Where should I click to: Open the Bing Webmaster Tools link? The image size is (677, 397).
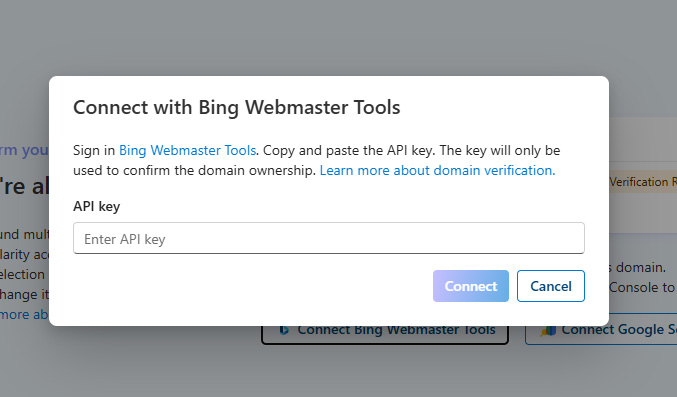187,150
